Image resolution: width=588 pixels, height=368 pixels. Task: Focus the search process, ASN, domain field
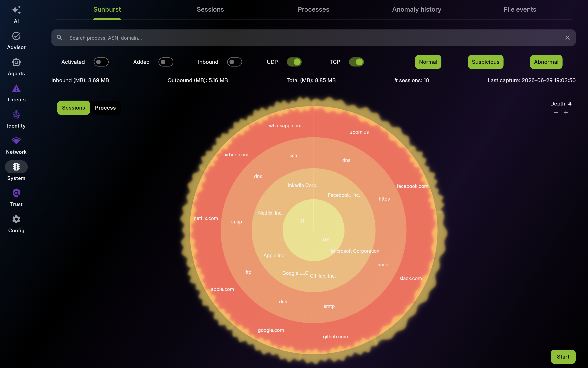(313, 38)
